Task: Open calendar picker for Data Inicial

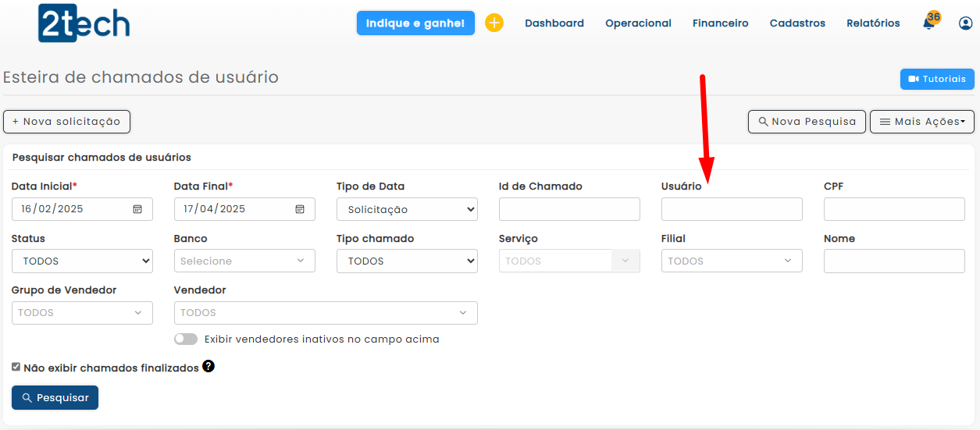Action: coord(137,209)
